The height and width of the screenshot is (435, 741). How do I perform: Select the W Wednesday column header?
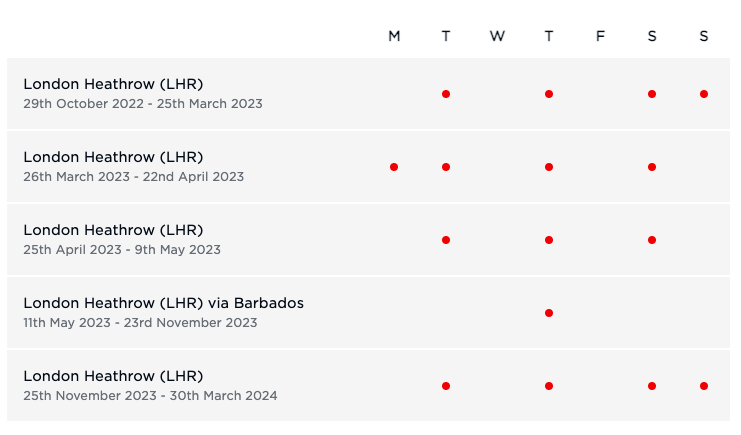497,36
